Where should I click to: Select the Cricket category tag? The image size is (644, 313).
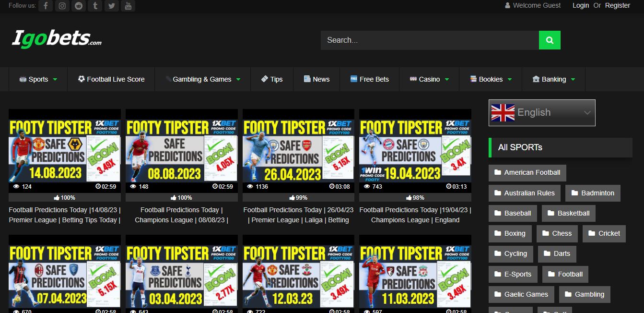click(604, 233)
